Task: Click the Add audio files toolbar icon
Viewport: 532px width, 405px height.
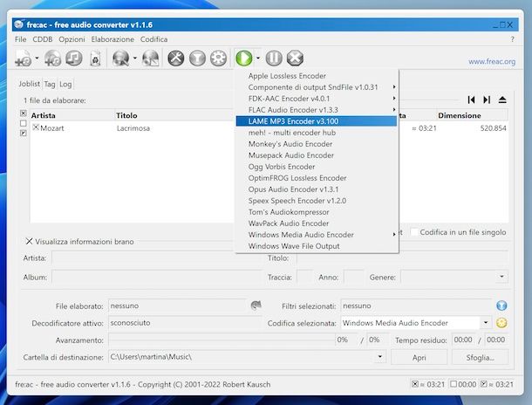Action: point(23,58)
